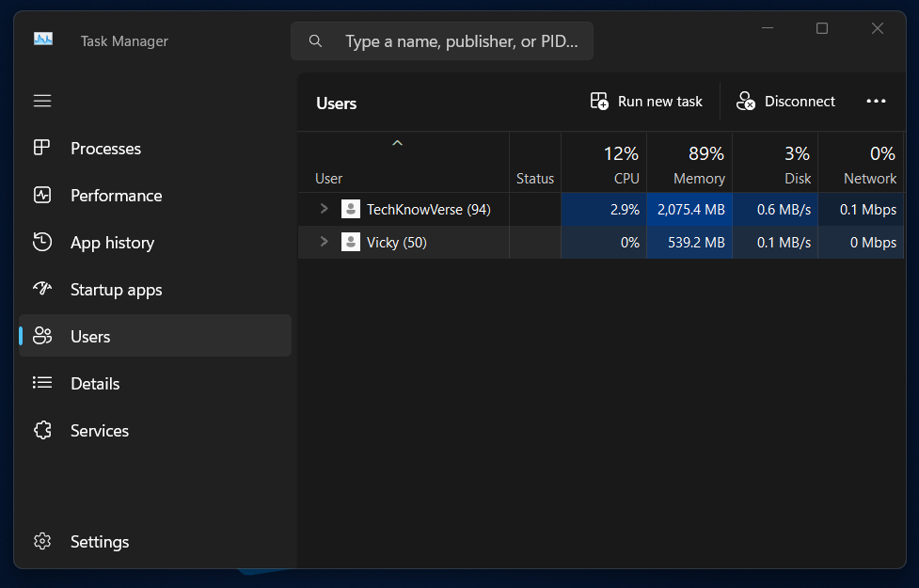Go to App history
The width and height of the screenshot is (919, 588).
[x=112, y=243]
